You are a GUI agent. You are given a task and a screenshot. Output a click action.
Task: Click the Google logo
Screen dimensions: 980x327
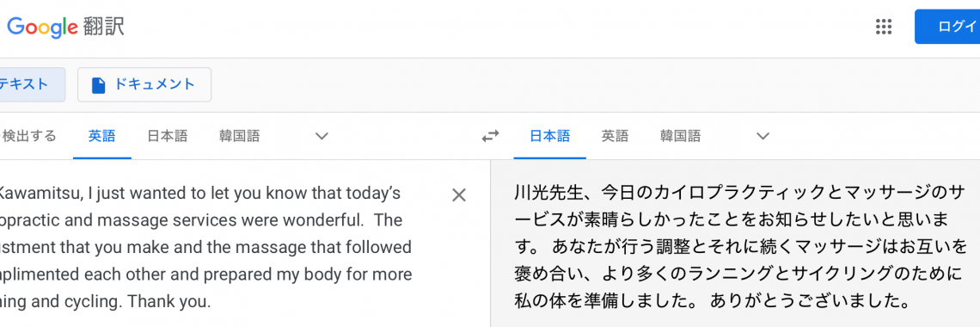42,27
